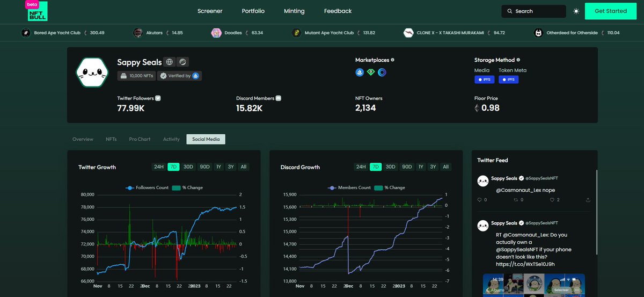The height and width of the screenshot is (297, 644).
Task: Switch to the Pro Chart tab
Action: click(x=140, y=139)
